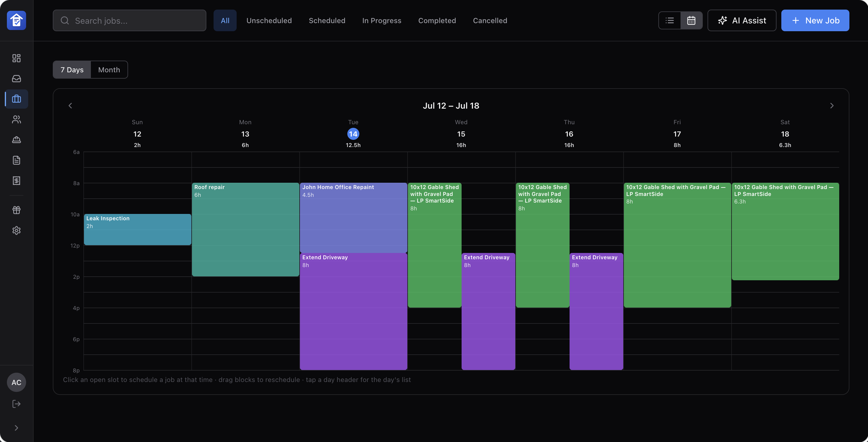Switch to list view icon
868x442 pixels.
[x=669, y=20]
